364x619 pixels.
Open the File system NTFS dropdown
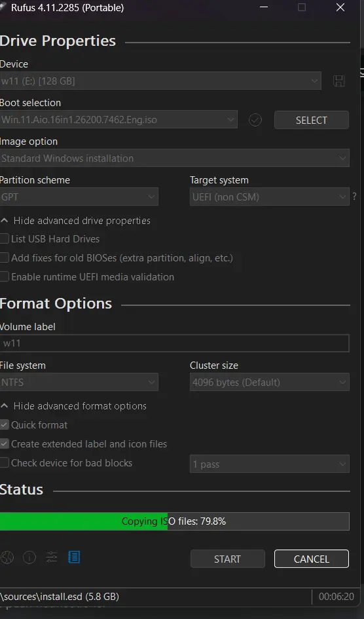[x=79, y=382]
